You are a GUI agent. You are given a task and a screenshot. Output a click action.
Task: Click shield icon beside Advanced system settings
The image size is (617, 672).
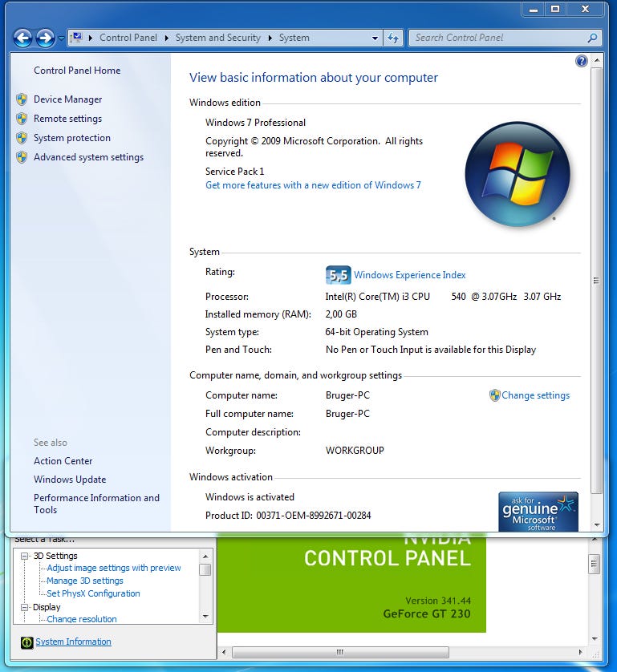tap(22, 157)
